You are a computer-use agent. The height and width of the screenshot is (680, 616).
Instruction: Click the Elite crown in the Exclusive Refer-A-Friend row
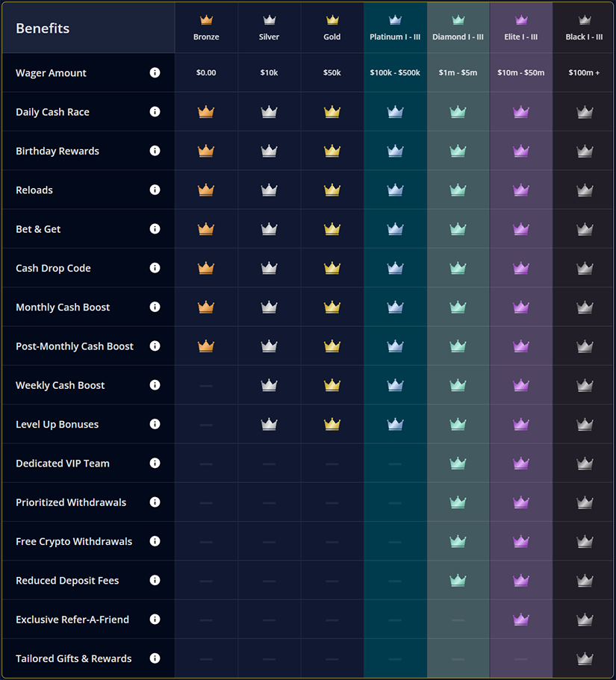[520, 619]
